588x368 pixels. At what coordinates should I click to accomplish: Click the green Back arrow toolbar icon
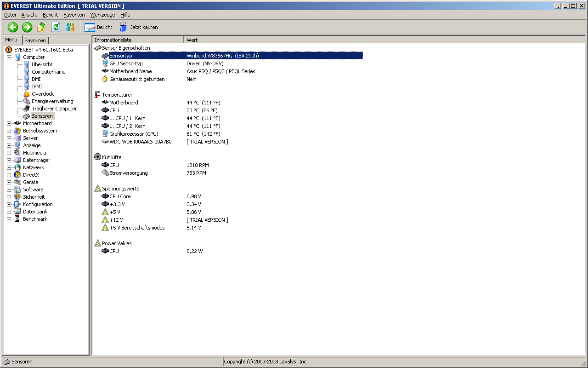[x=13, y=27]
